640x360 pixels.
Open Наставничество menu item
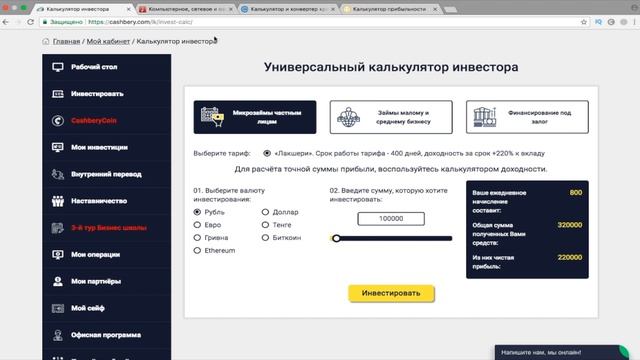[x=107, y=201]
